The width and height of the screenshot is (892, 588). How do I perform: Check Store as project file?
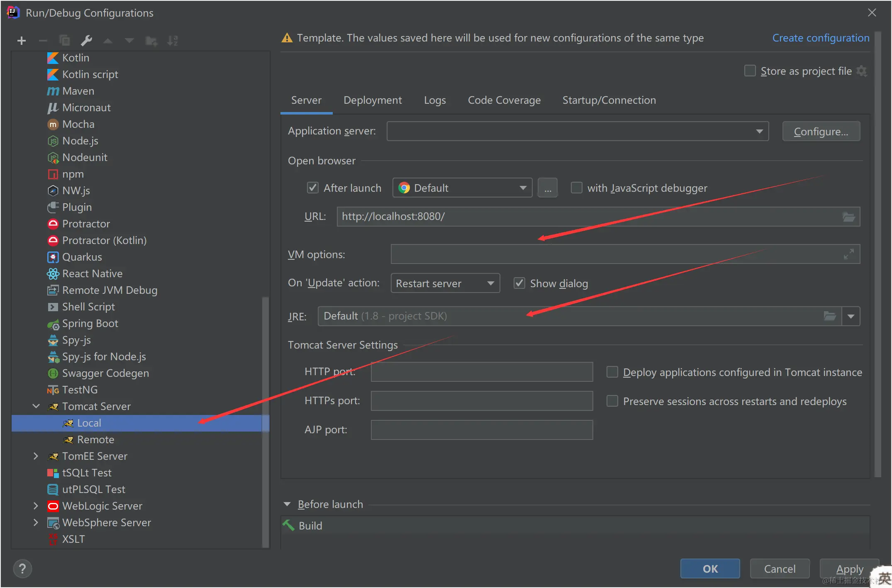750,71
